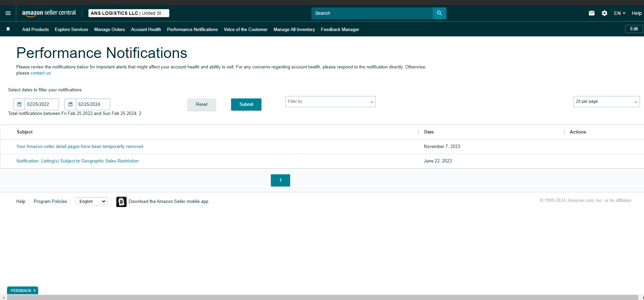The width and height of the screenshot is (644, 300).
Task: Open the end date calendar picker
Action: click(71, 104)
